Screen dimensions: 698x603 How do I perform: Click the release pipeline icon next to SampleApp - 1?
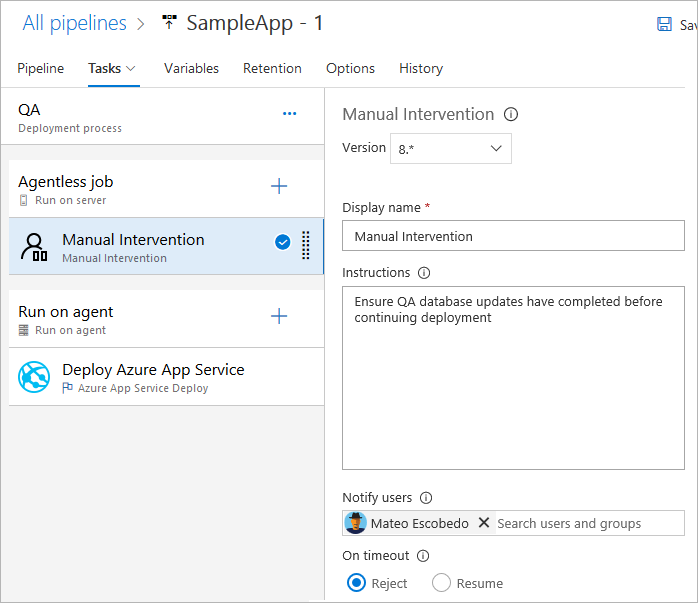[169, 22]
